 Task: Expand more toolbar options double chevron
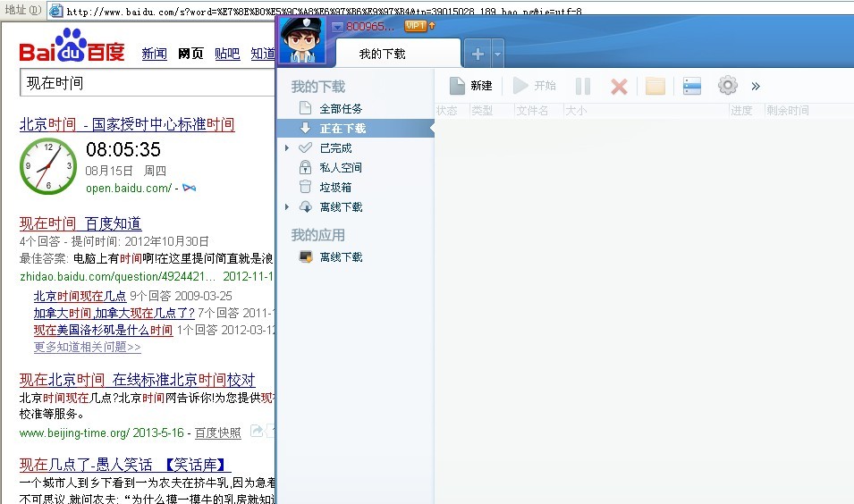(x=756, y=86)
